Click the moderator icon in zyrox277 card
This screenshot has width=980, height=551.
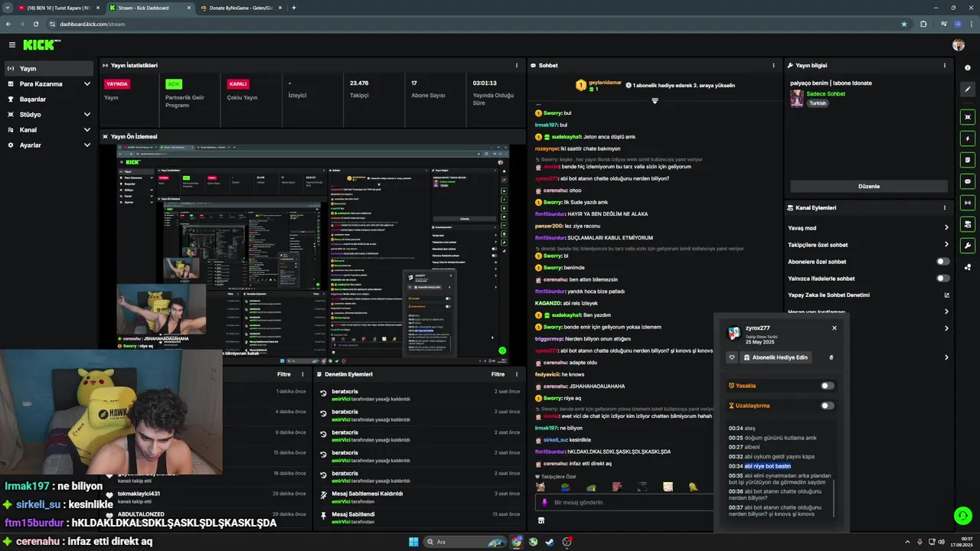click(831, 357)
